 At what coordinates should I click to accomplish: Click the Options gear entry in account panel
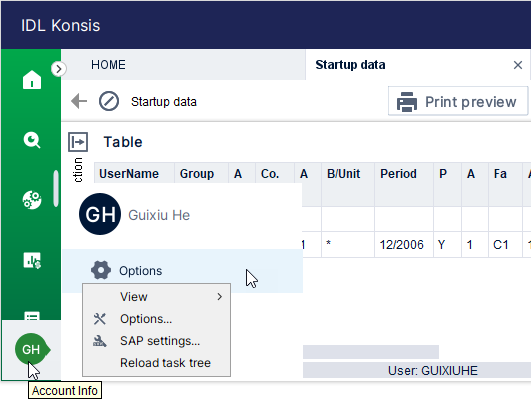click(x=183, y=271)
